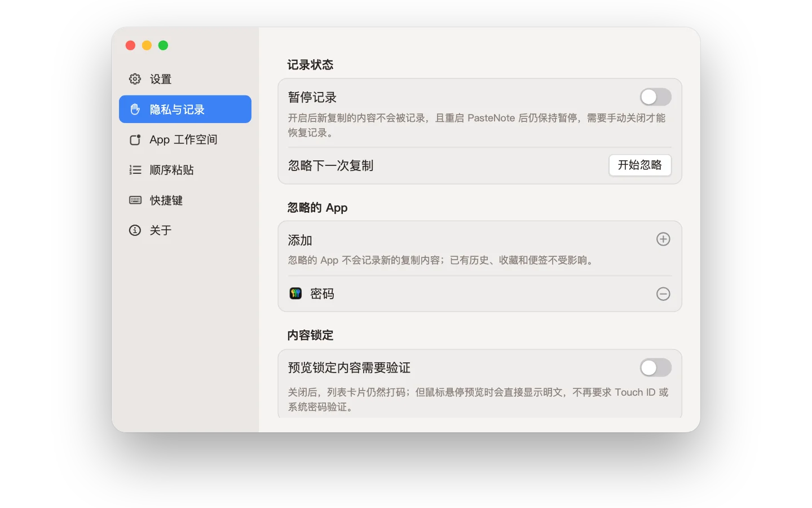Click the 记录状态 section heading

click(310, 65)
